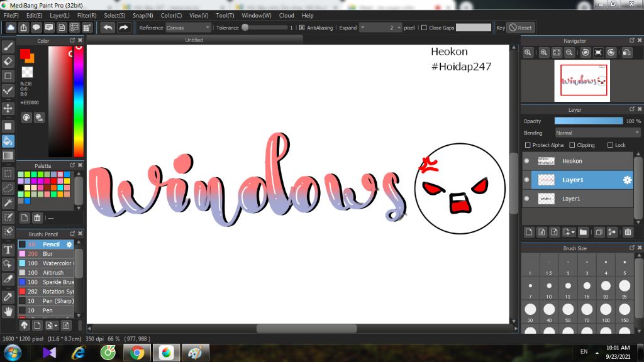Zoom out using Navigator minus magnifier
The width and height of the screenshot is (644, 362).
coord(569,53)
